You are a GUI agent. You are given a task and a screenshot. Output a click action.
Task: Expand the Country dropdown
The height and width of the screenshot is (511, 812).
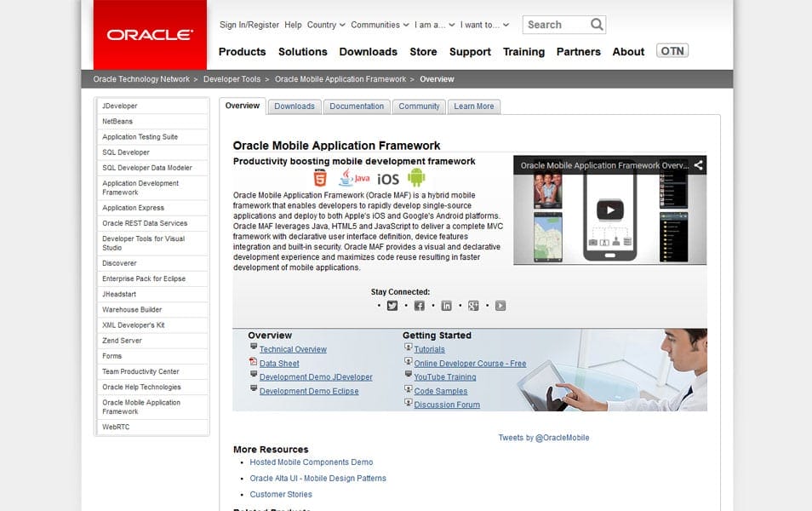(326, 25)
